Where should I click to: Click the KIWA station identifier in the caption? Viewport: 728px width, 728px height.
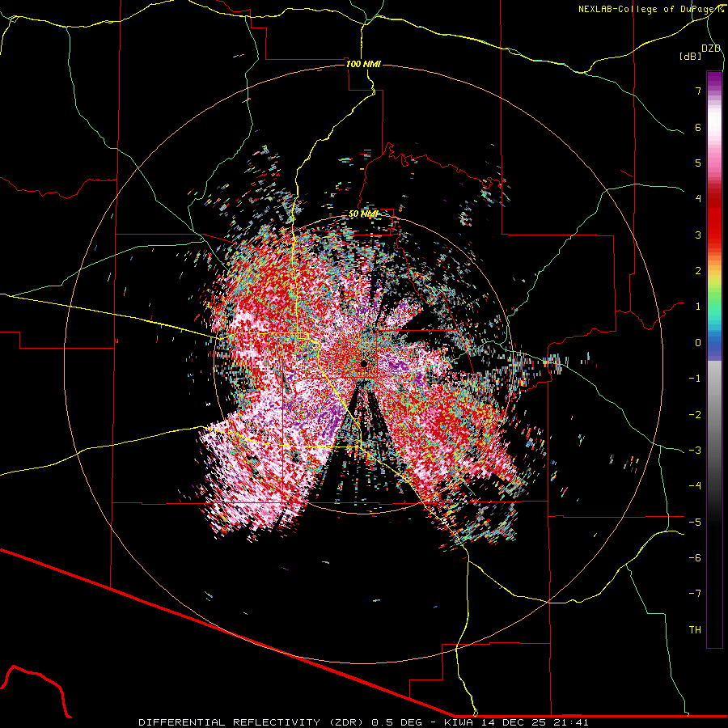pyautogui.click(x=460, y=722)
